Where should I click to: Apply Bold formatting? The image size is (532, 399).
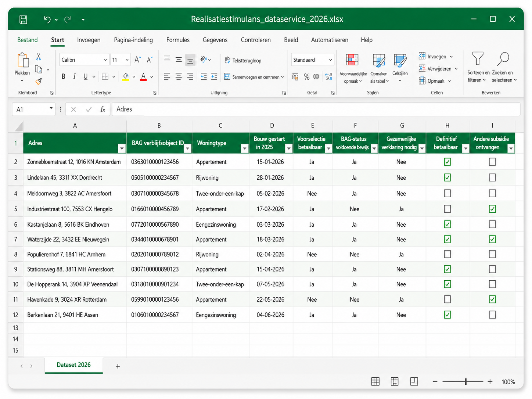[63, 76]
